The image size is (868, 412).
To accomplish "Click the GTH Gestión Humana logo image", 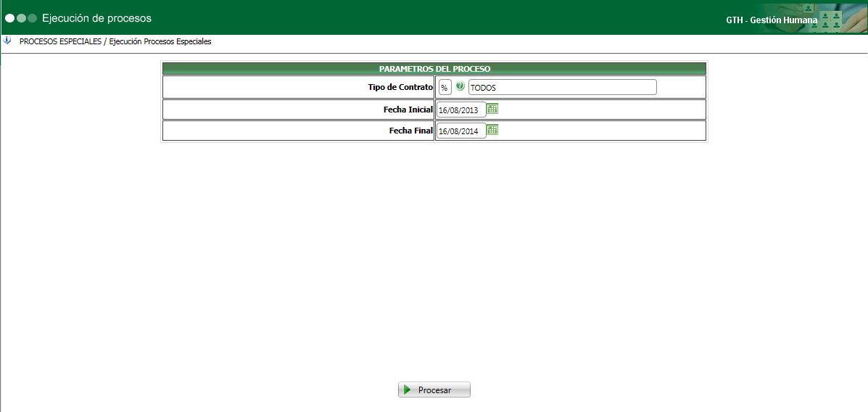I will 815,17.
